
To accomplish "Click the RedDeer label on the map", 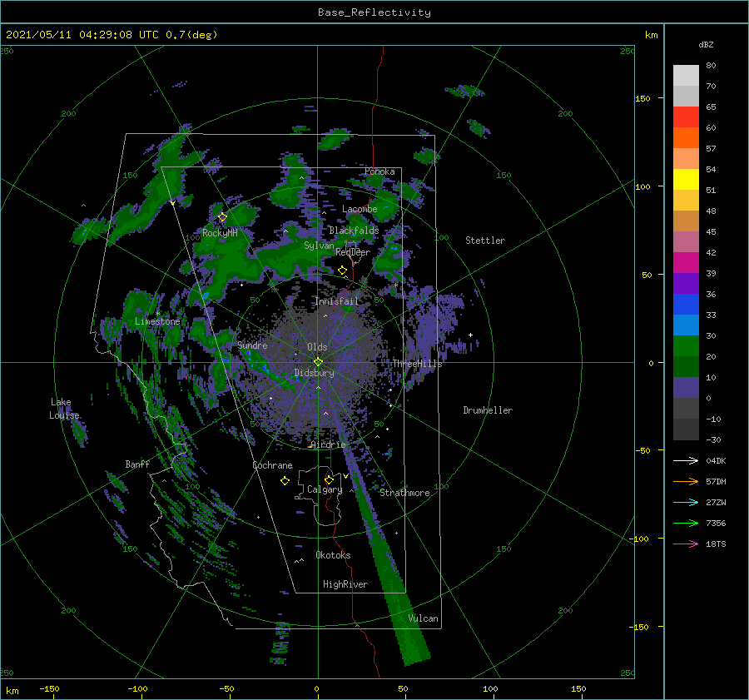I will (353, 252).
